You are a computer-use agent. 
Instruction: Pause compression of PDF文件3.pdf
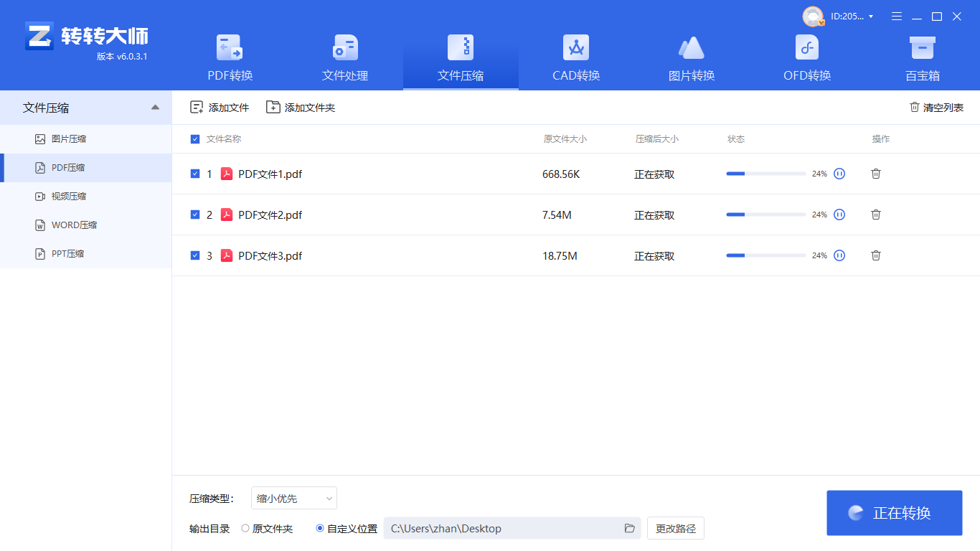pos(839,255)
